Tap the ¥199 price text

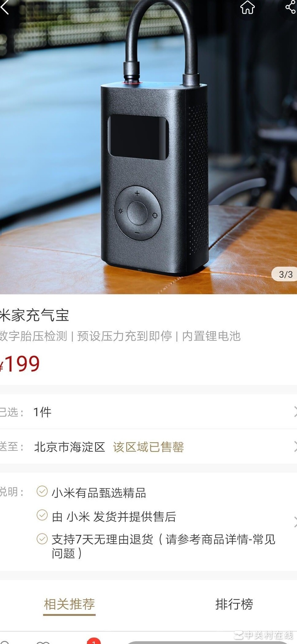click(x=20, y=364)
